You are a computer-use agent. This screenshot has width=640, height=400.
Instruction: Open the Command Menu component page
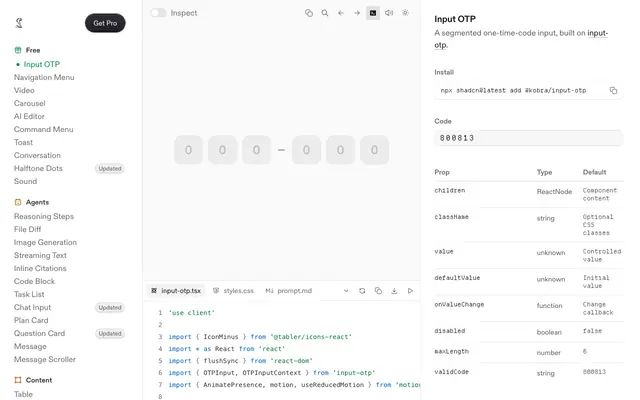44,129
